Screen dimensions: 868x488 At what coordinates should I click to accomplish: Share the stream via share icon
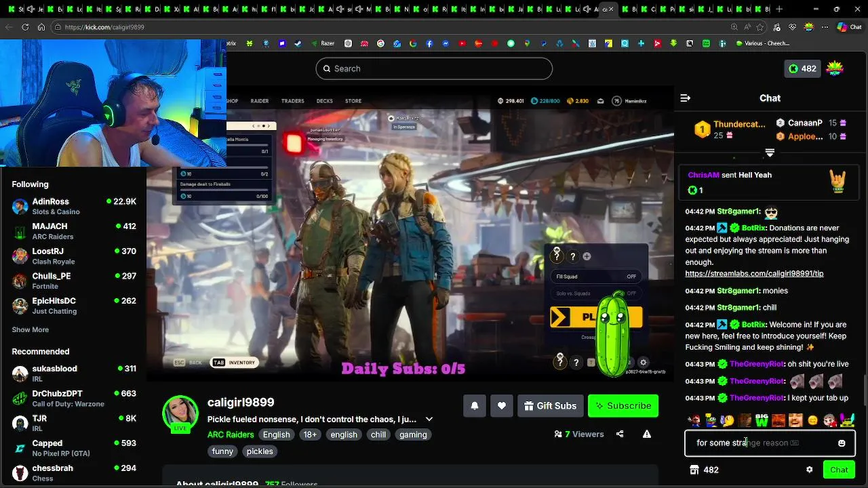point(620,434)
